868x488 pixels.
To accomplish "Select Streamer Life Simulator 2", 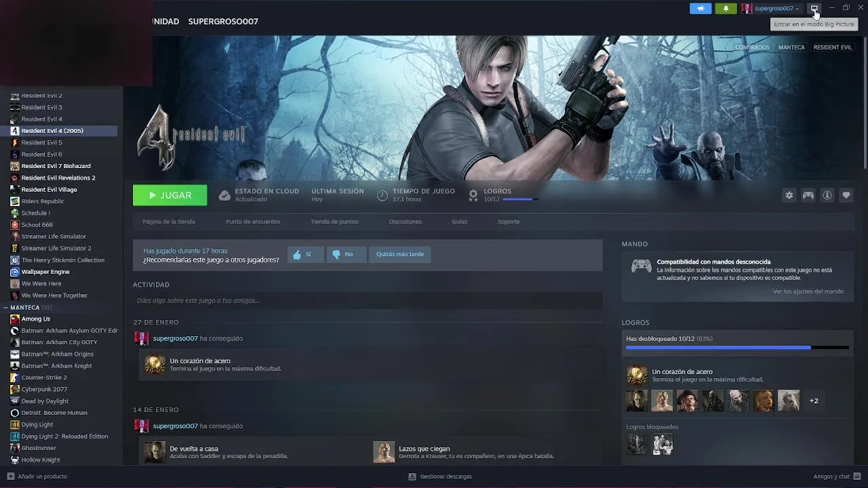I will tap(56, 248).
